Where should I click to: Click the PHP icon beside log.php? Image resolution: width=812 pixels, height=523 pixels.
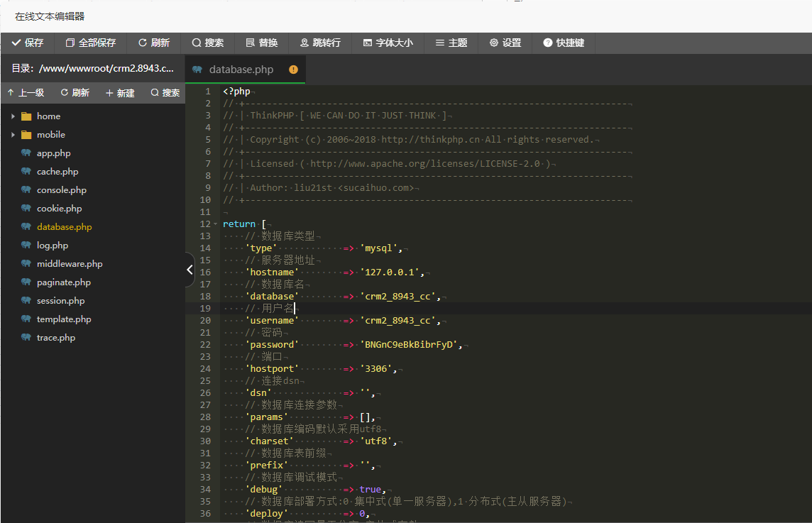(26, 245)
